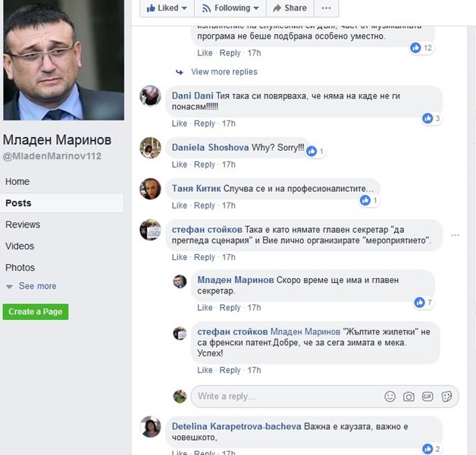Click the like reaction icon showing 7
This screenshot has width=476, height=455.
(x=420, y=303)
